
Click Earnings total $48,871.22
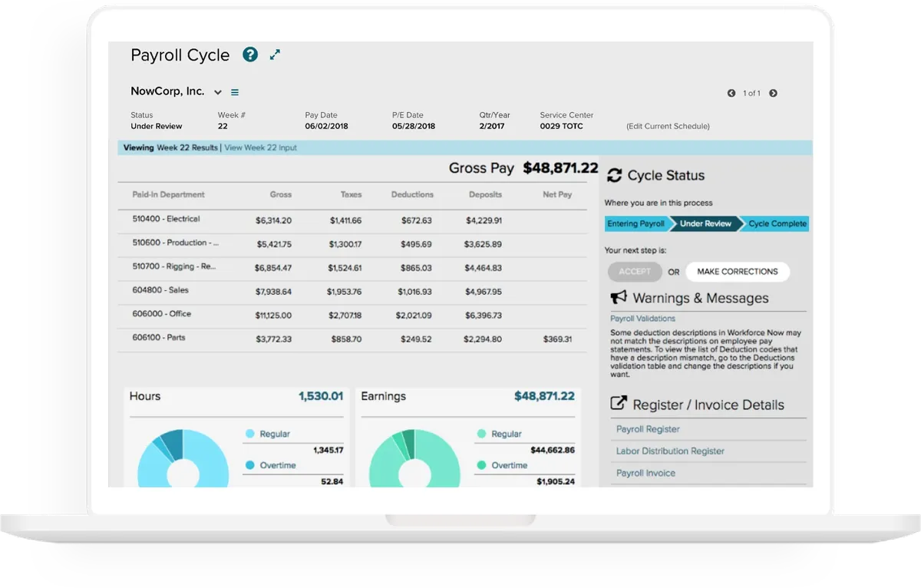click(x=544, y=397)
